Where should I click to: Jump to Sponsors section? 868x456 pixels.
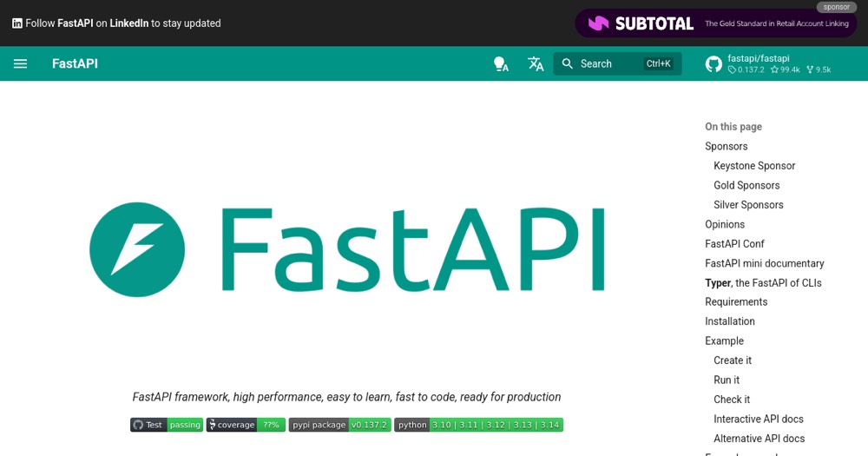(727, 146)
